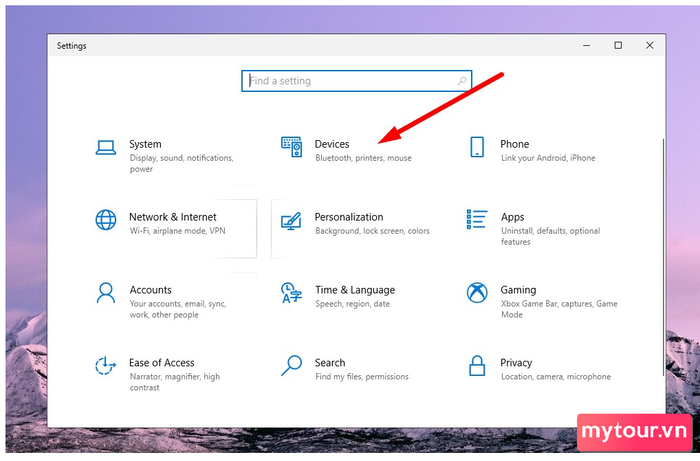Click 'Link your Android, iPhone' description

click(x=548, y=158)
